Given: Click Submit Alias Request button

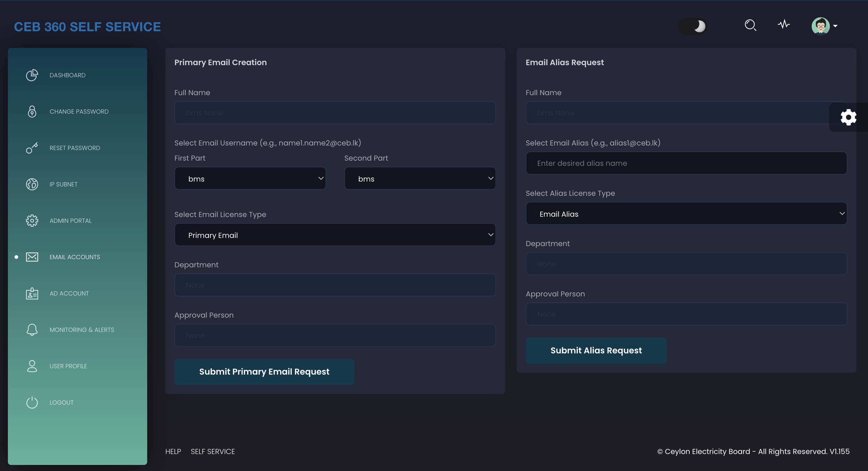Looking at the screenshot, I should (596, 351).
